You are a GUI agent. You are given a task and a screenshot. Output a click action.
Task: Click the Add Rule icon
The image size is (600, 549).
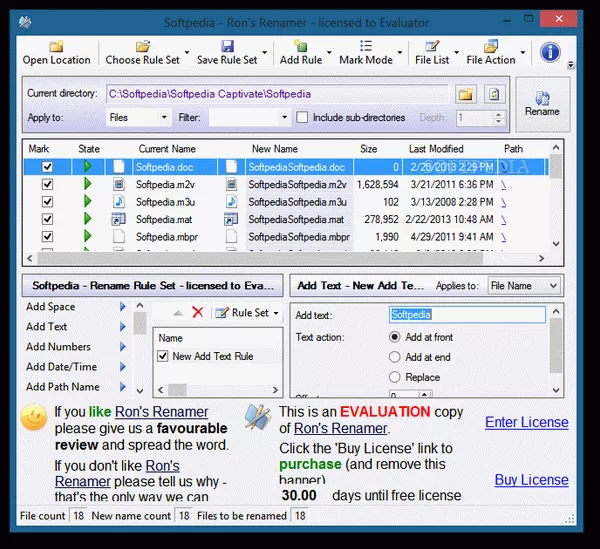point(301,46)
